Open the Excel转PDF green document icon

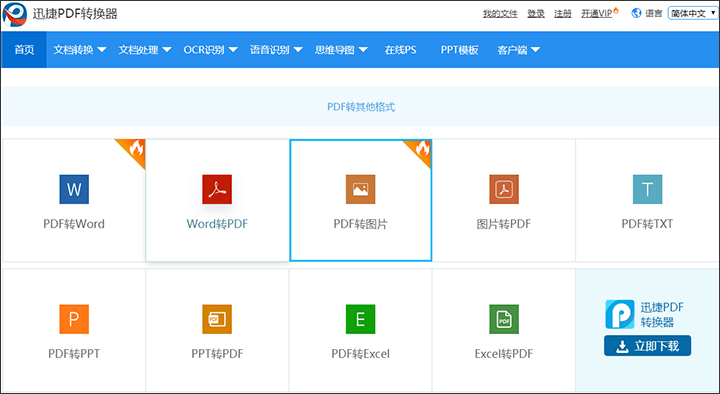(504, 319)
